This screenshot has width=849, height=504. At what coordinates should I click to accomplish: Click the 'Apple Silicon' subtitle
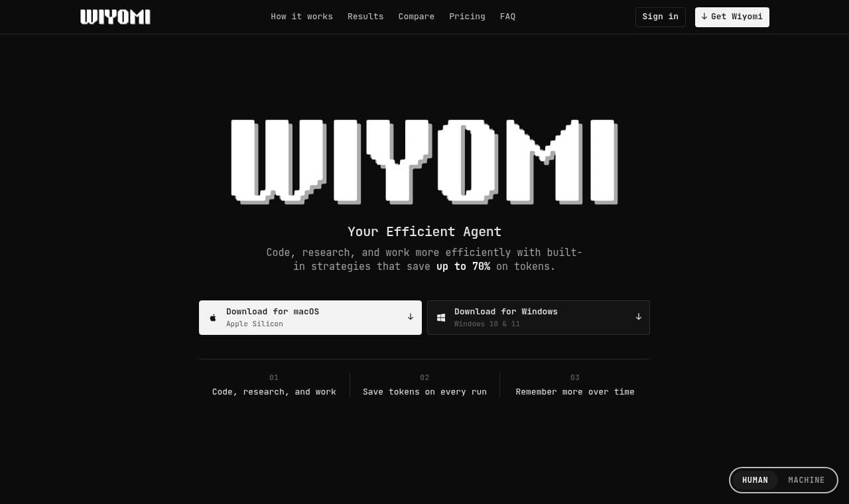pos(255,324)
